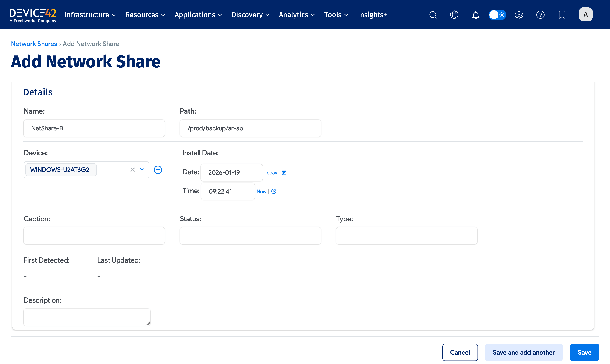610x364 pixels.
Task: Open the help menu
Action: point(540,15)
